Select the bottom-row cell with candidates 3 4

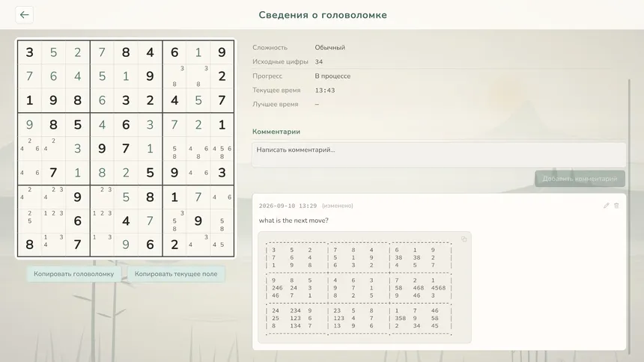click(198, 245)
